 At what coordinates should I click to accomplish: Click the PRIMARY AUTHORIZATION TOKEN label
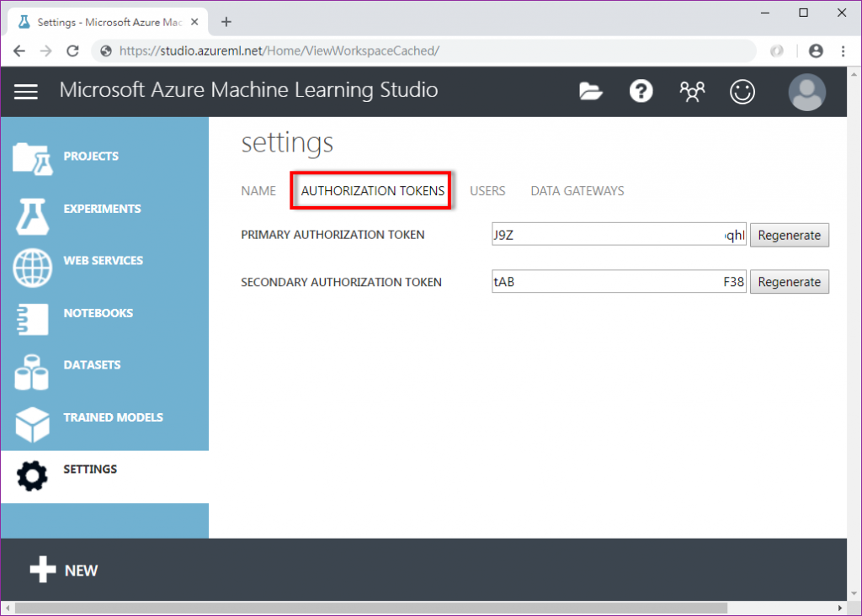[333, 235]
